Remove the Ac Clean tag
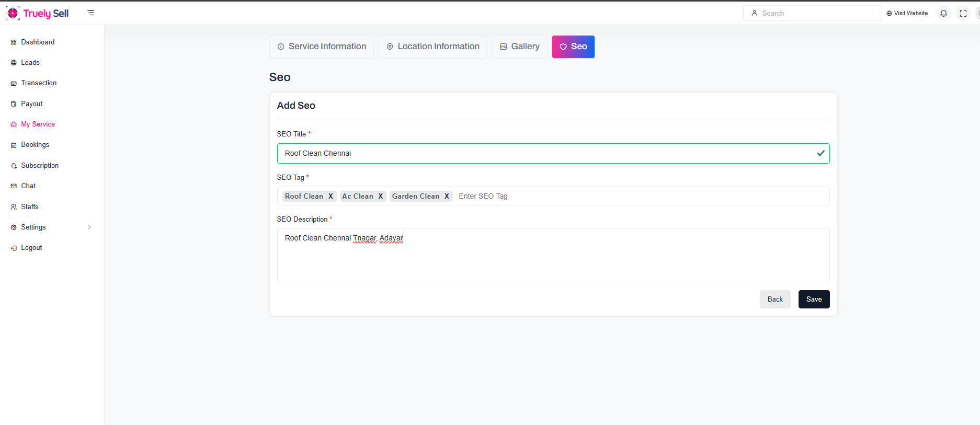Screen dimensions: 980x425 [381, 197]
